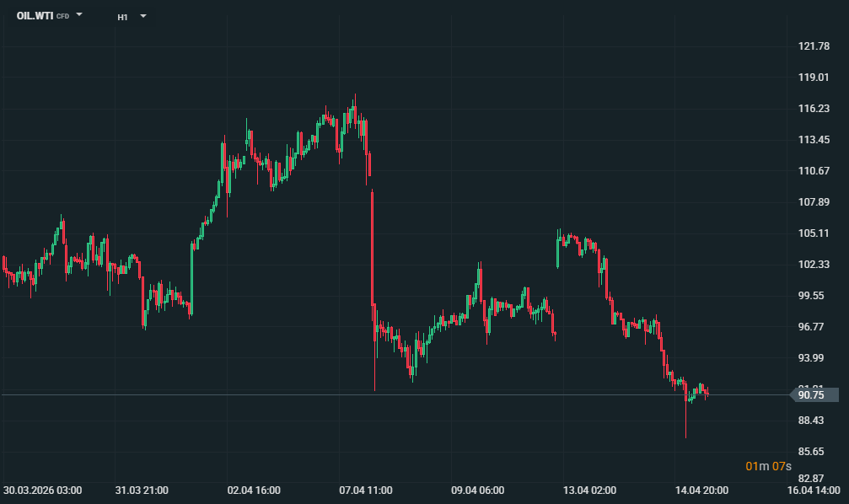Click the OIL.WTI instrument name
This screenshot has height=504, width=849.
tap(35, 16)
